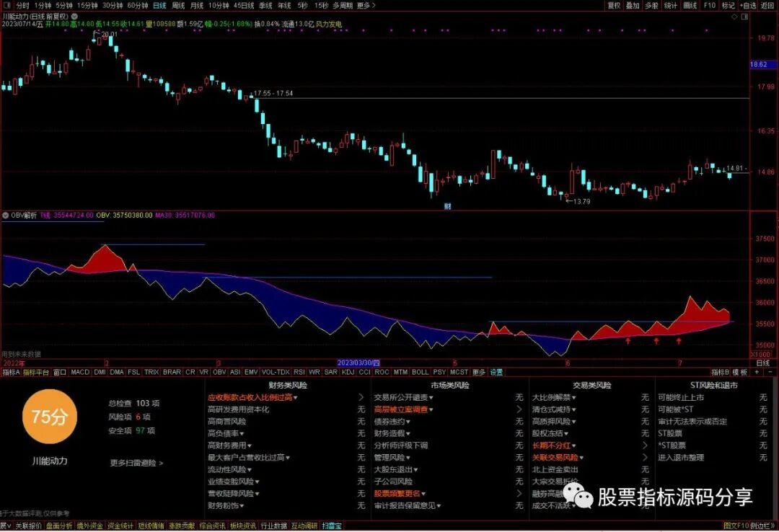Click the 模板 template button
This screenshot has width=779, height=532.
pyautogui.click(x=740, y=371)
